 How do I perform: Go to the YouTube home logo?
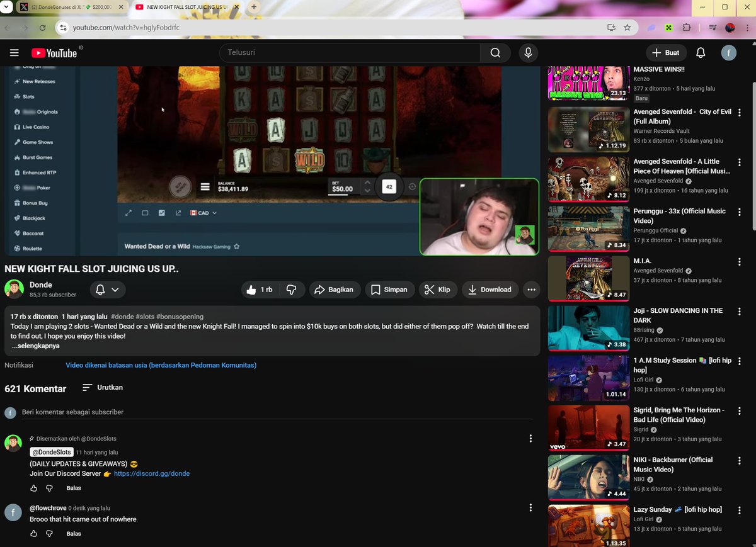54,53
